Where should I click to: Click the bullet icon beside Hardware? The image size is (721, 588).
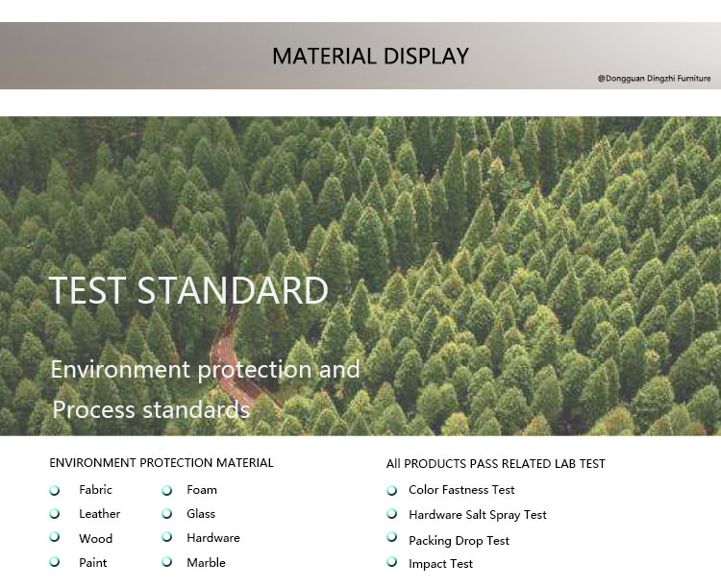coord(167,537)
